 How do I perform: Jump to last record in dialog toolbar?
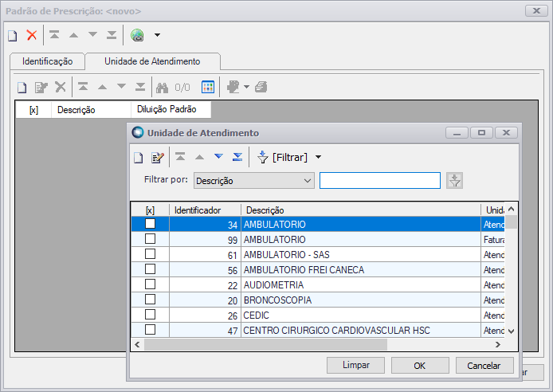(x=237, y=157)
